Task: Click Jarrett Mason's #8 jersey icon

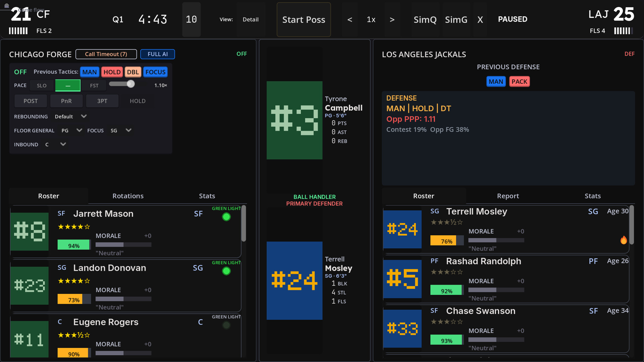Action: [x=30, y=231]
